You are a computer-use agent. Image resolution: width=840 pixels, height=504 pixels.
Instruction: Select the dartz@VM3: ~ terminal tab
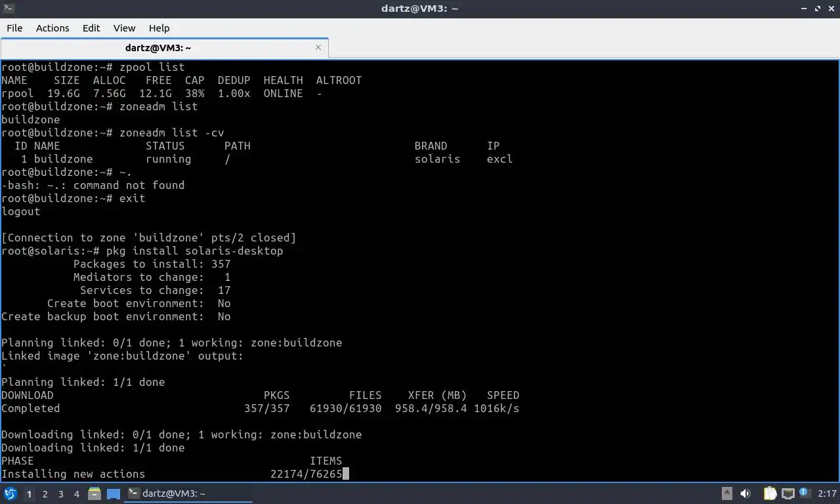pos(164,48)
